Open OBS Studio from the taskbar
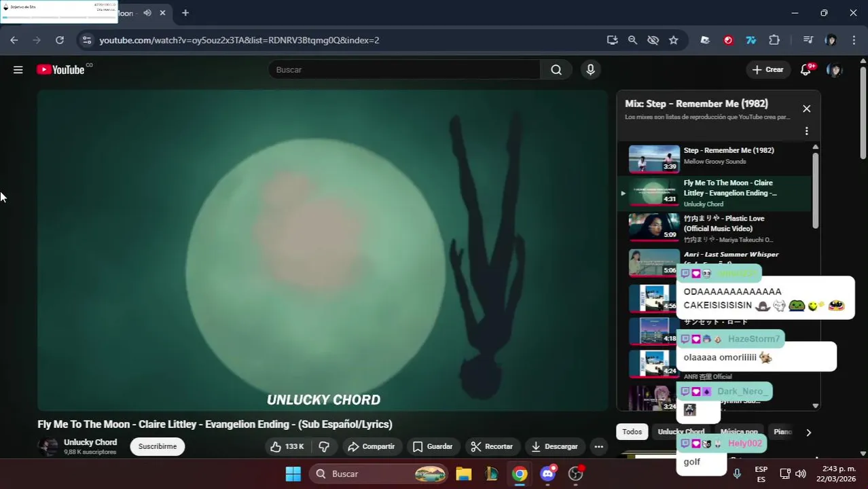The image size is (868, 489). tap(576, 473)
